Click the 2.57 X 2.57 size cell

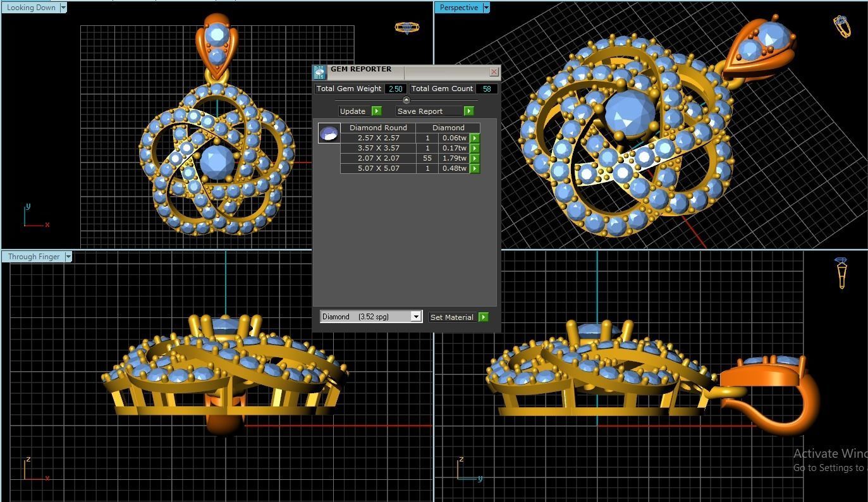378,138
